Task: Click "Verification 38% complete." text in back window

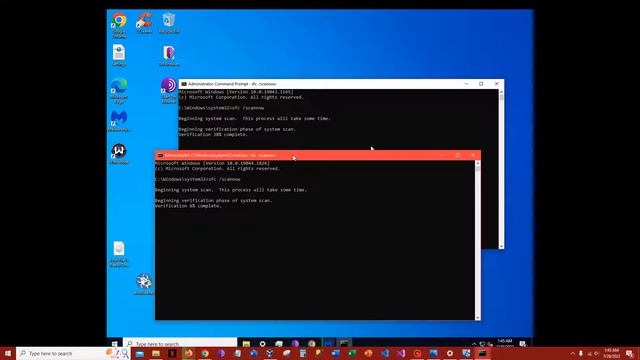Action: [x=213, y=135]
